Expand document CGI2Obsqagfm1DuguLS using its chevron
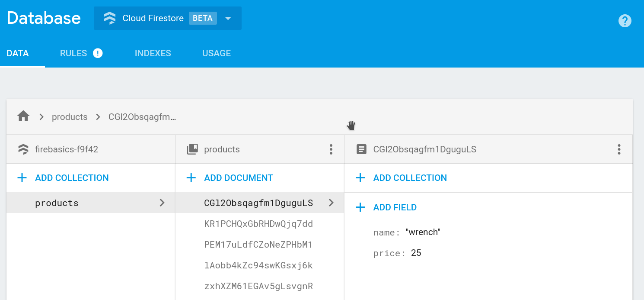644x300 pixels. click(x=332, y=203)
